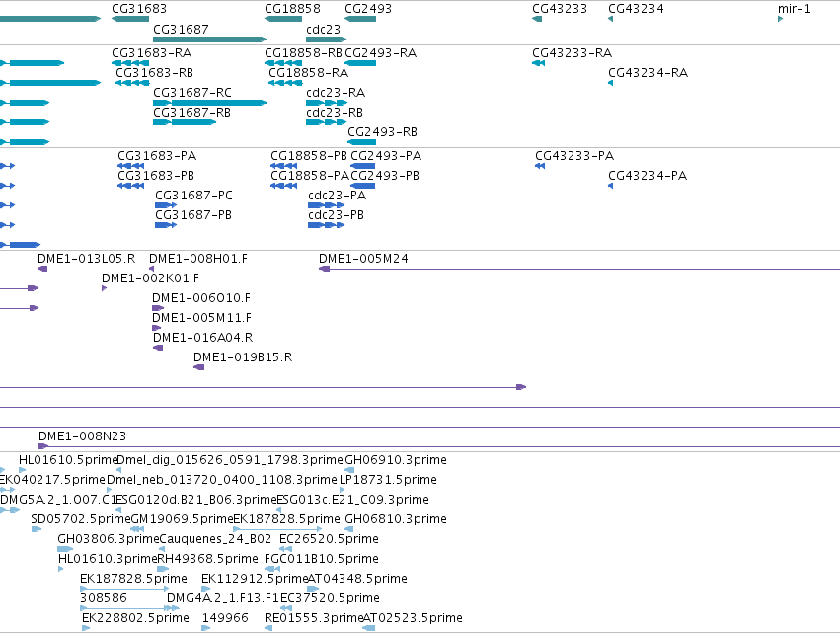This screenshot has height=633, width=840.
Task: Select protein CG43233-PA feature
Action: pyautogui.click(x=540, y=166)
